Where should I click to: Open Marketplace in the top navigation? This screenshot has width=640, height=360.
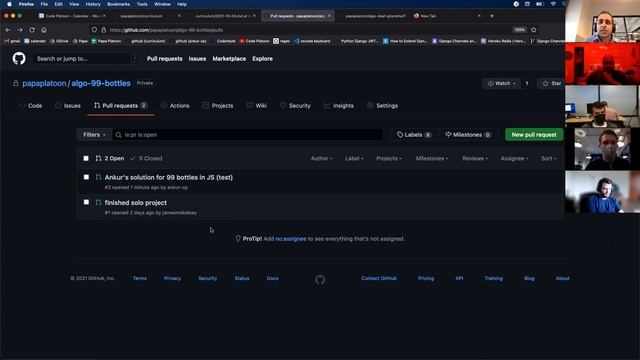tap(229, 59)
